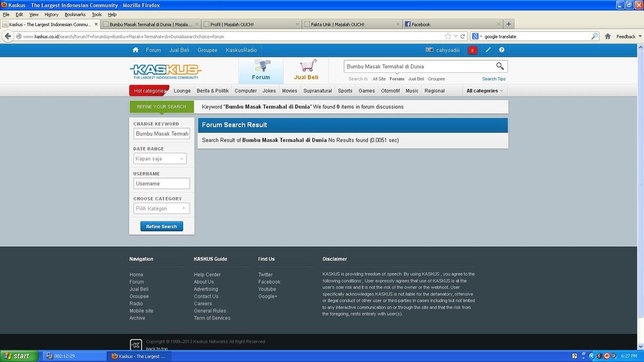The image size is (644, 362).
Task: Click the Firefox home button
Action: pos(608,36)
